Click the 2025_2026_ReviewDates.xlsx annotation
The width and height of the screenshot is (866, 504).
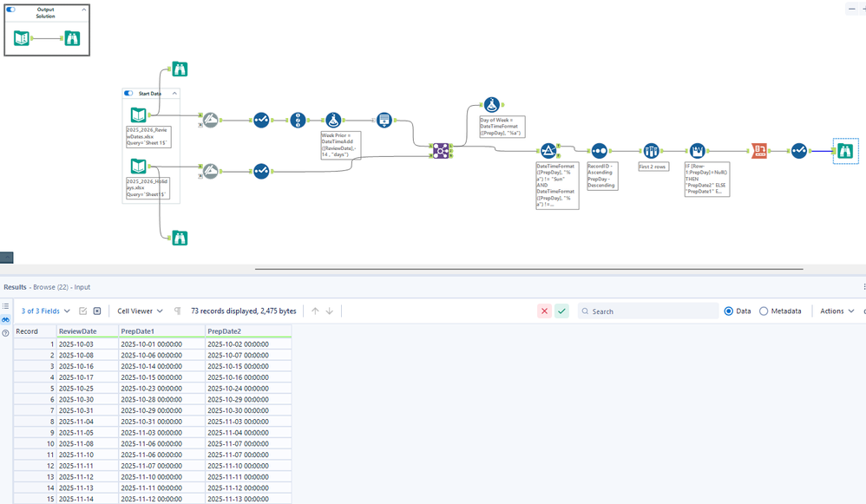coord(148,136)
